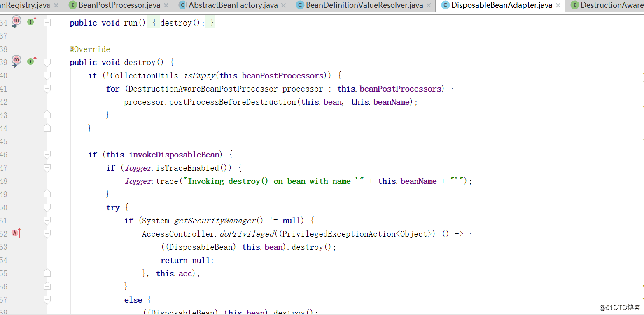Click the @Override annotation

click(x=90, y=49)
